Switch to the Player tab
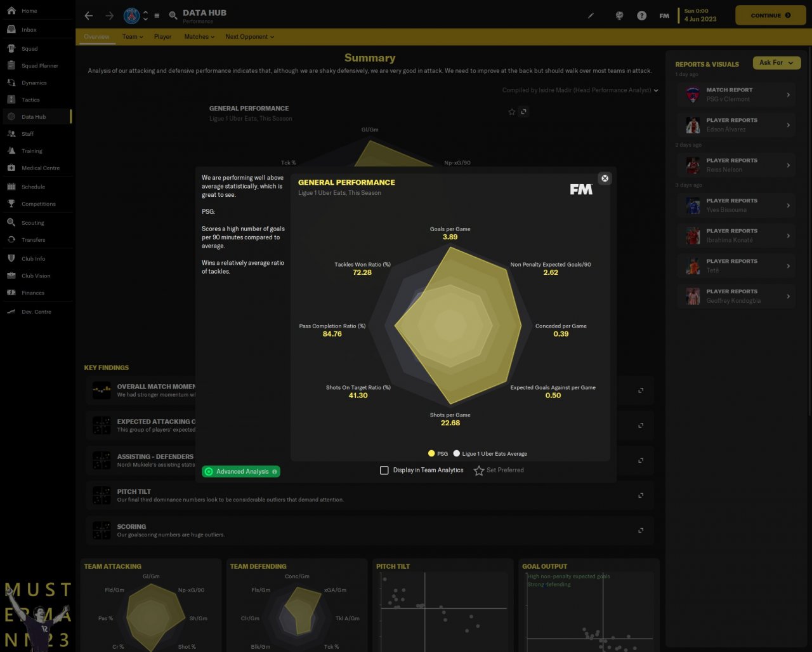Viewport: 812px width, 652px height. click(162, 37)
